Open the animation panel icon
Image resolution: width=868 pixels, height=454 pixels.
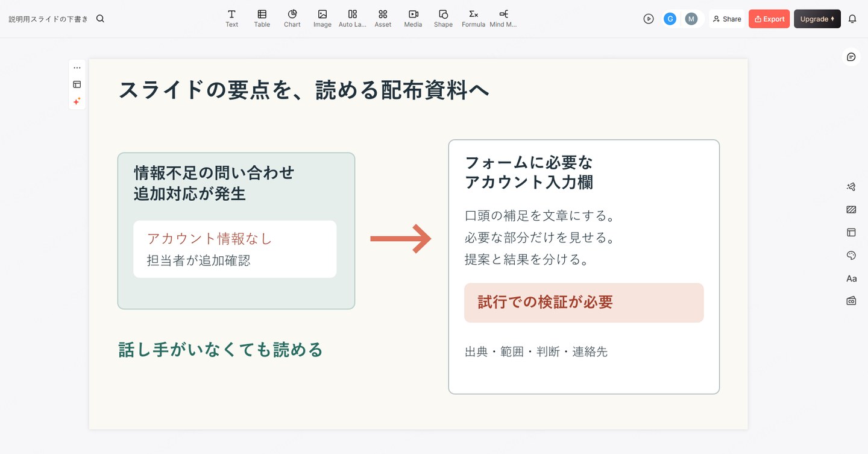coord(851,187)
